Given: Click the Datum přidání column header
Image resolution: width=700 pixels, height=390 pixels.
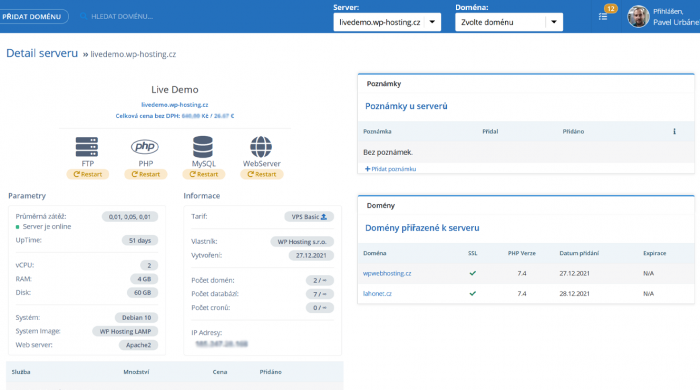Looking at the screenshot, I should [x=579, y=253].
